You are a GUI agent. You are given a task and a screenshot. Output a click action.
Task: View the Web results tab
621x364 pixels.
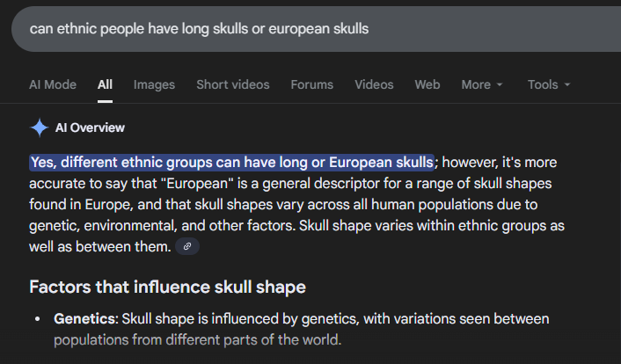(x=427, y=84)
